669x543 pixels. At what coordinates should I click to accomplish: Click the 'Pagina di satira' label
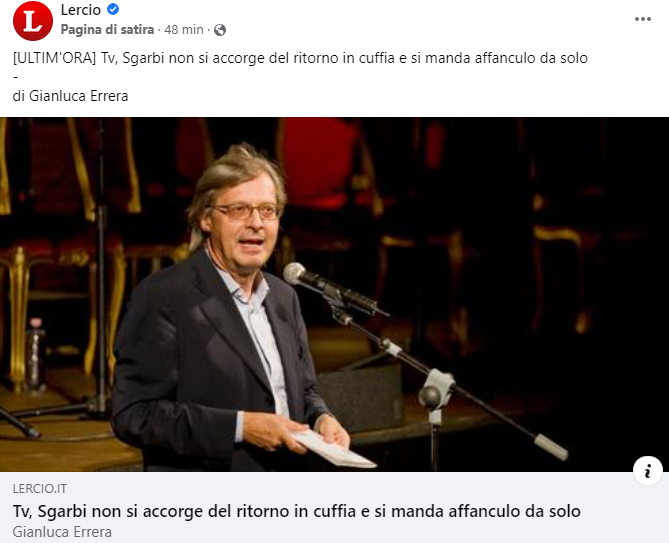107,30
